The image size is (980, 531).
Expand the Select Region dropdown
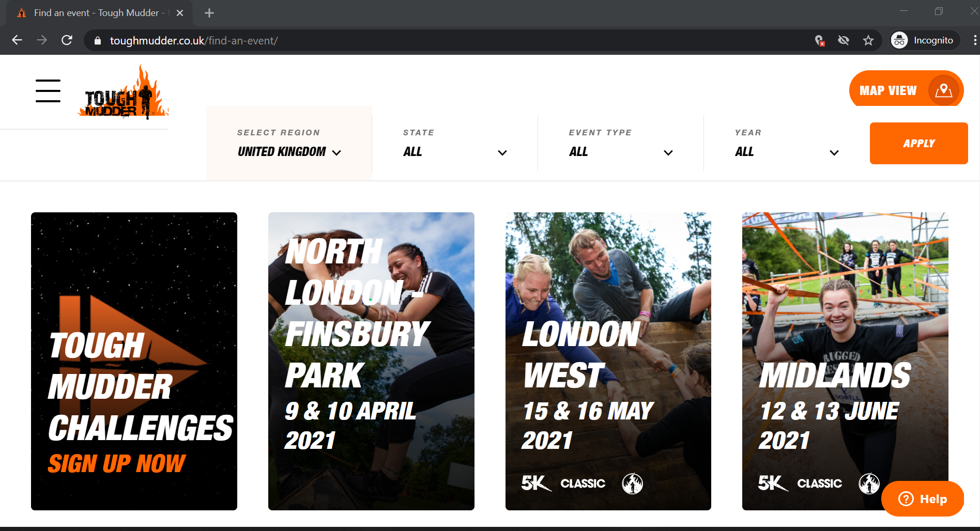[x=289, y=143]
